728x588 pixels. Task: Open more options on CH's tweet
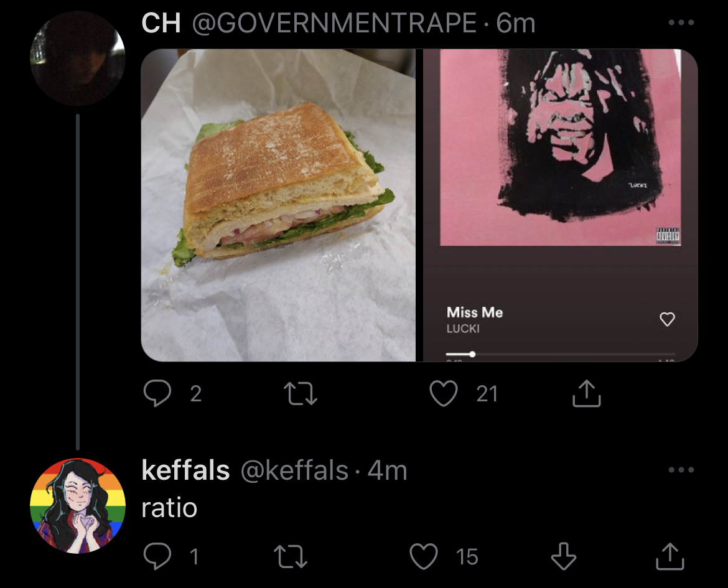(x=681, y=22)
